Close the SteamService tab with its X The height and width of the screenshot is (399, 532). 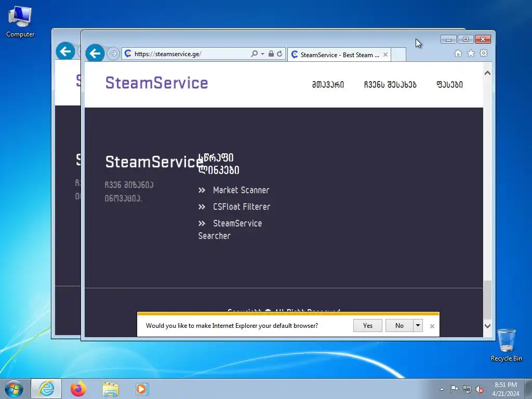(x=385, y=55)
